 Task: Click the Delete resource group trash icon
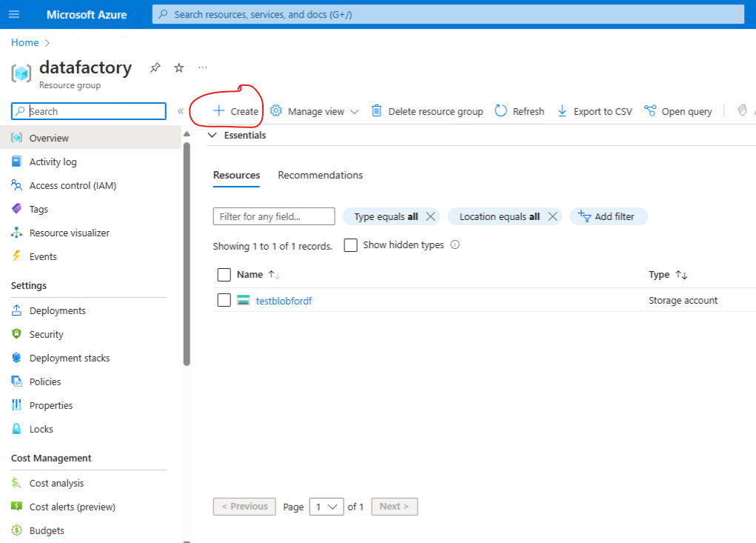point(377,111)
